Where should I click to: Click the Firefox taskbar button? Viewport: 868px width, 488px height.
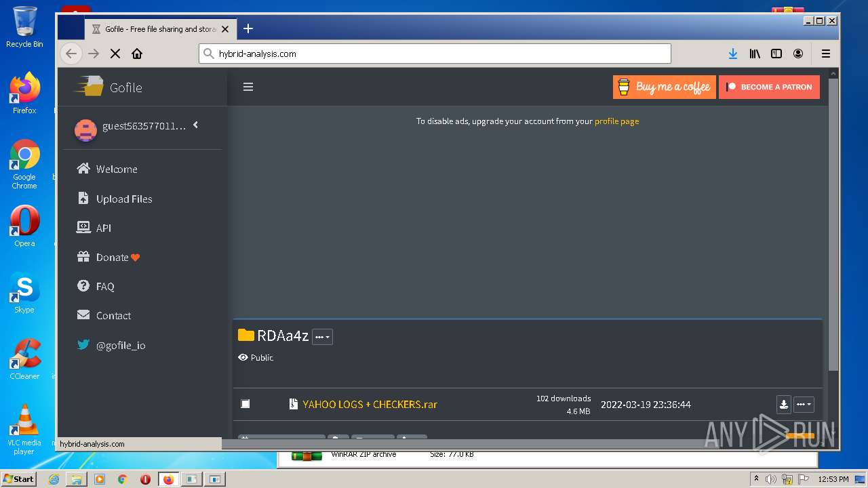[168, 479]
